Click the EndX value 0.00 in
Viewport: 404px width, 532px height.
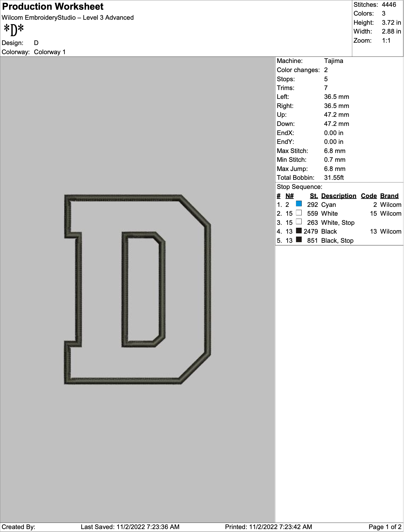334,133
